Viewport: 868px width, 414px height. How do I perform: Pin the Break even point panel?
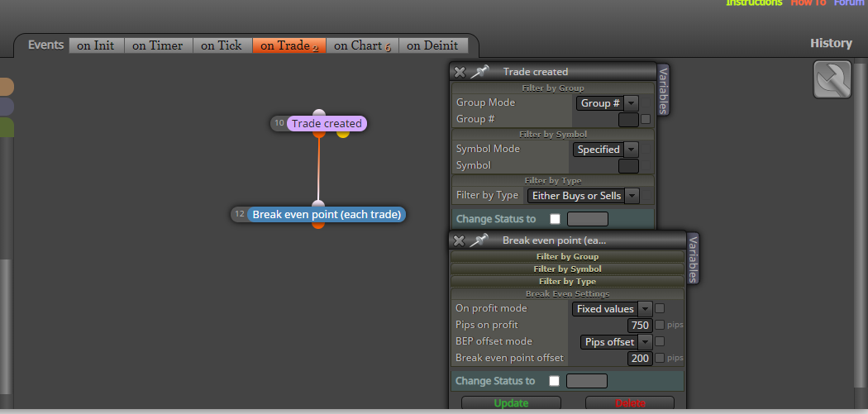479,240
